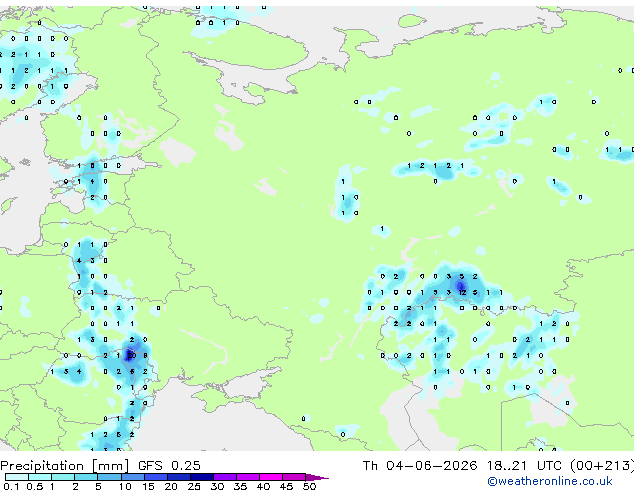Click the '18..21 UTC' time text

pos(524,466)
